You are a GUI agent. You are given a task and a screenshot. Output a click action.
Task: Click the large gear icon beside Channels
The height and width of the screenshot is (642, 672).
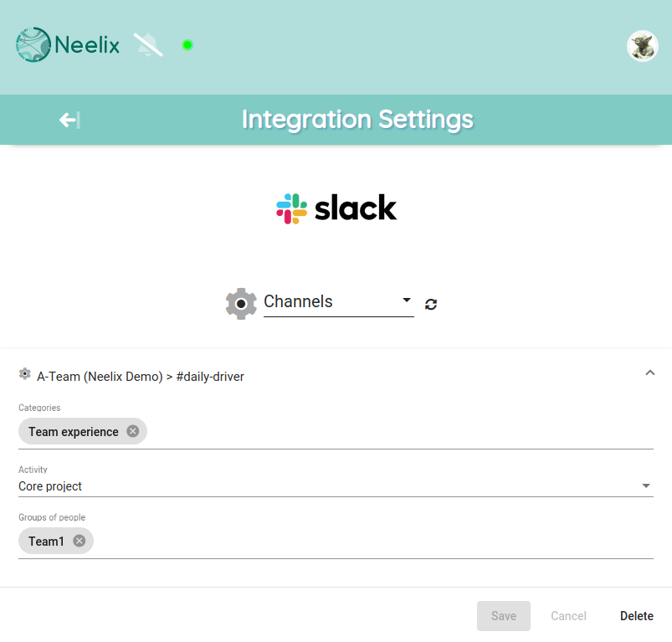point(241,304)
